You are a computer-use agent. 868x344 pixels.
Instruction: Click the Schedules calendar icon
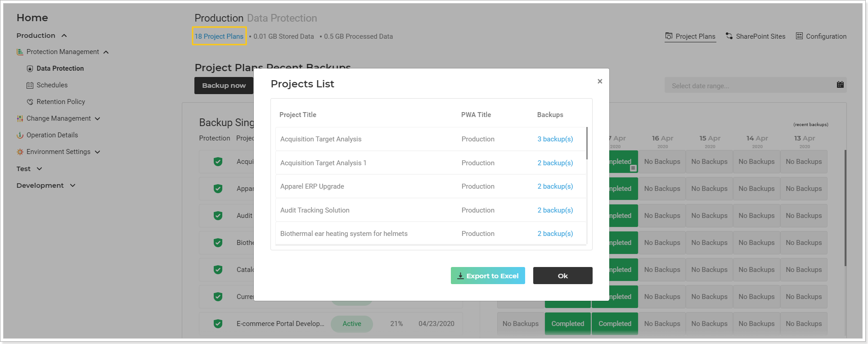(x=30, y=85)
